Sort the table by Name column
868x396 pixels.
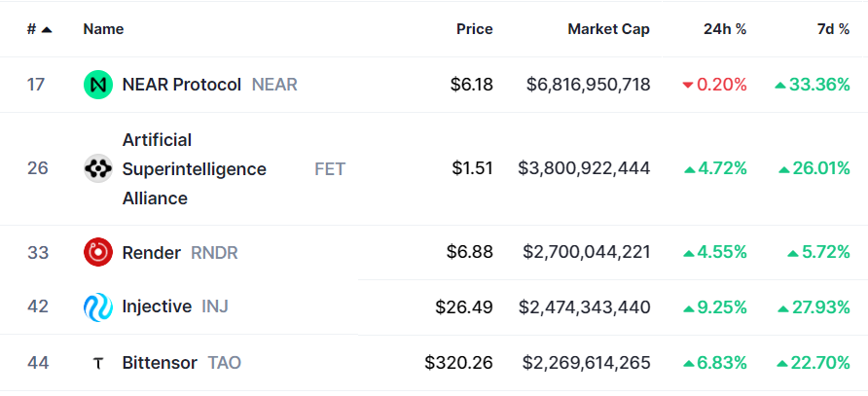[x=103, y=29]
